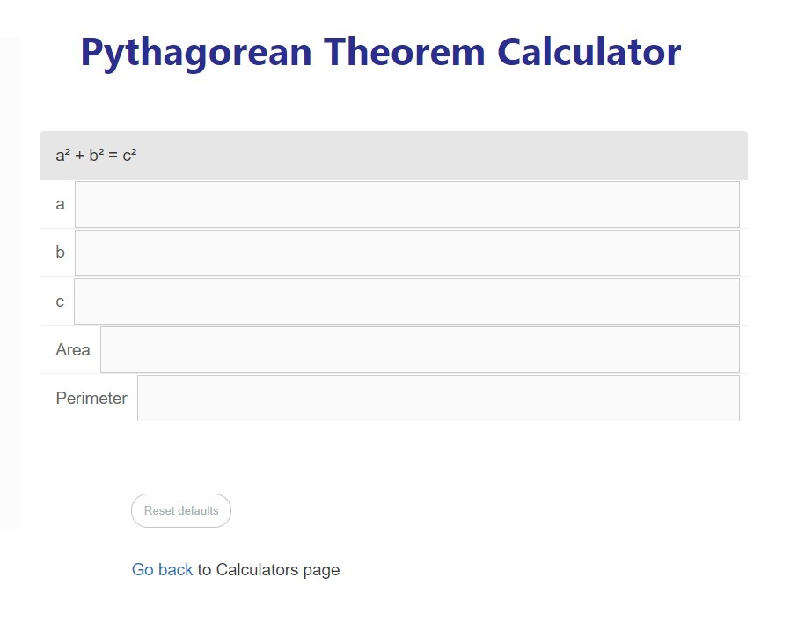Image resolution: width=812 pixels, height=644 pixels.
Task: Click the word Pythagorean in the heading
Action: (x=197, y=54)
